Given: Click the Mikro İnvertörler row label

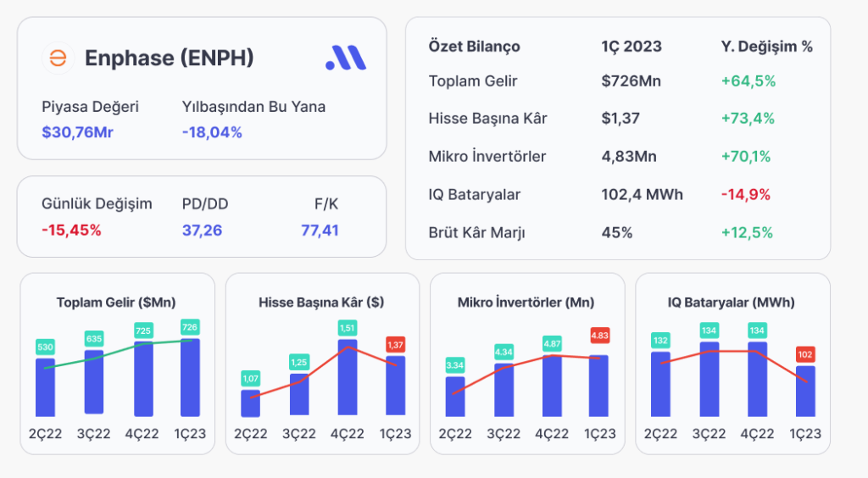Looking at the screenshot, I should point(487,157).
